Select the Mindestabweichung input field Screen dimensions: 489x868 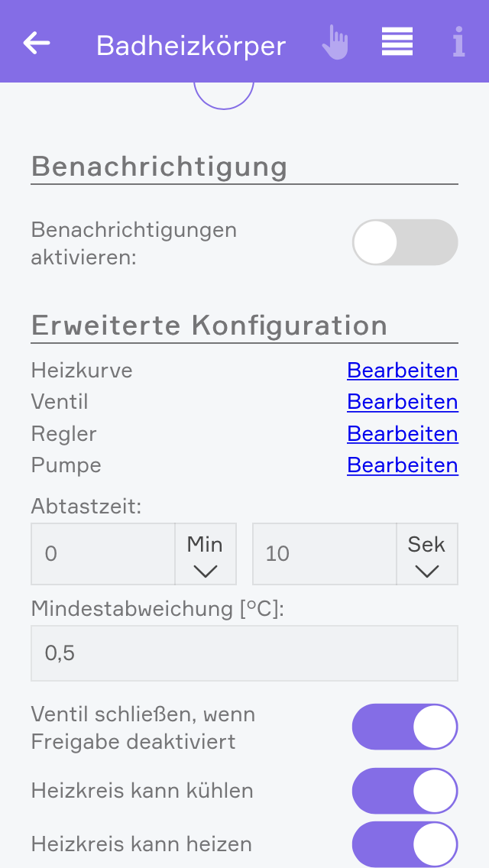click(x=244, y=653)
